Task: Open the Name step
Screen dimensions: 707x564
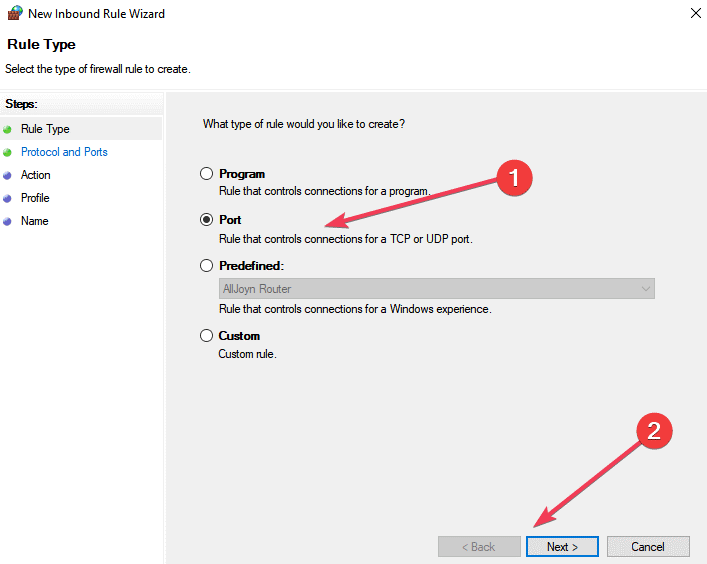Action: [35, 221]
